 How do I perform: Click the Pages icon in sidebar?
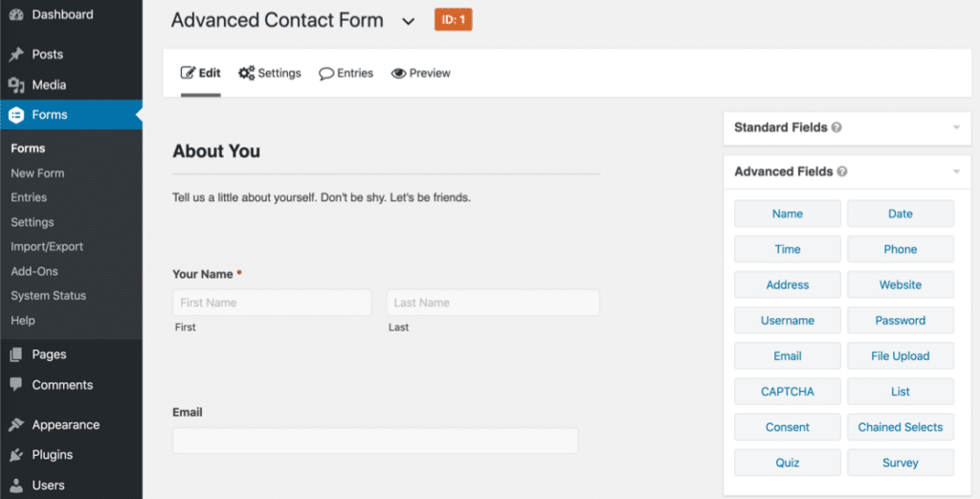coord(16,354)
